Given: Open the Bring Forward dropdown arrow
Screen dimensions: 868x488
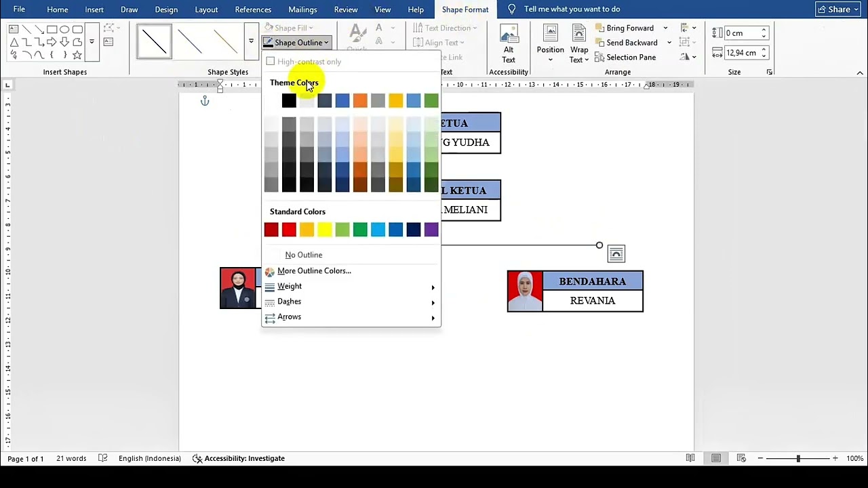Looking at the screenshot, I should tap(665, 28).
